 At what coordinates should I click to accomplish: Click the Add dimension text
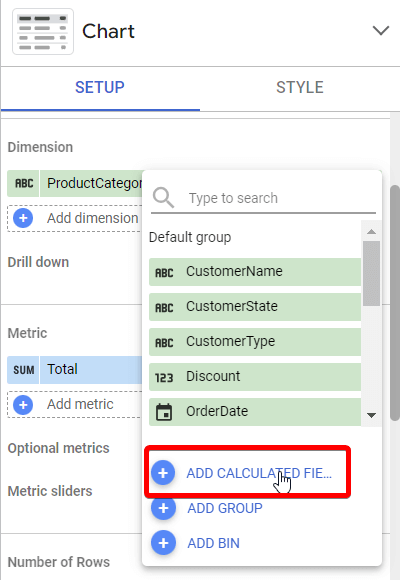(93, 218)
